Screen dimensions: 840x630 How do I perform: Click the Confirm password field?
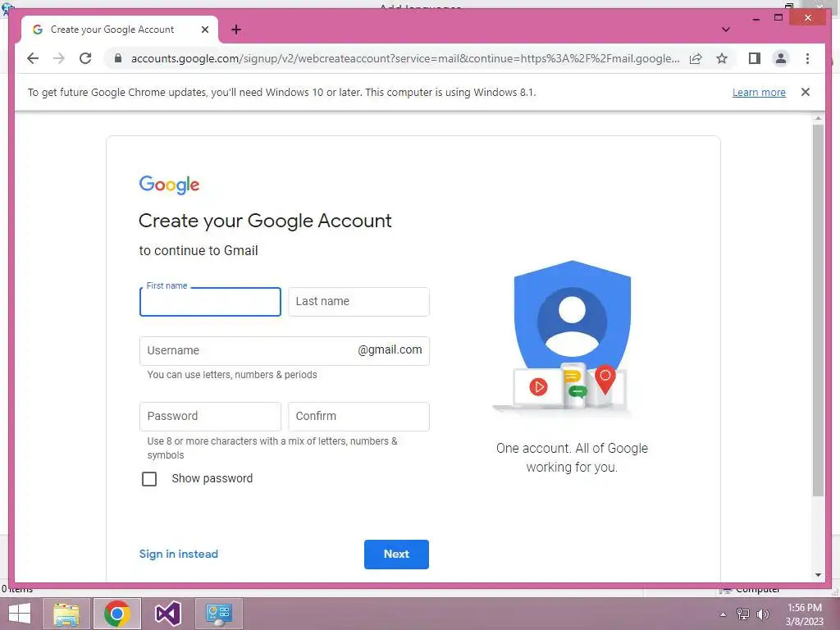tap(358, 416)
